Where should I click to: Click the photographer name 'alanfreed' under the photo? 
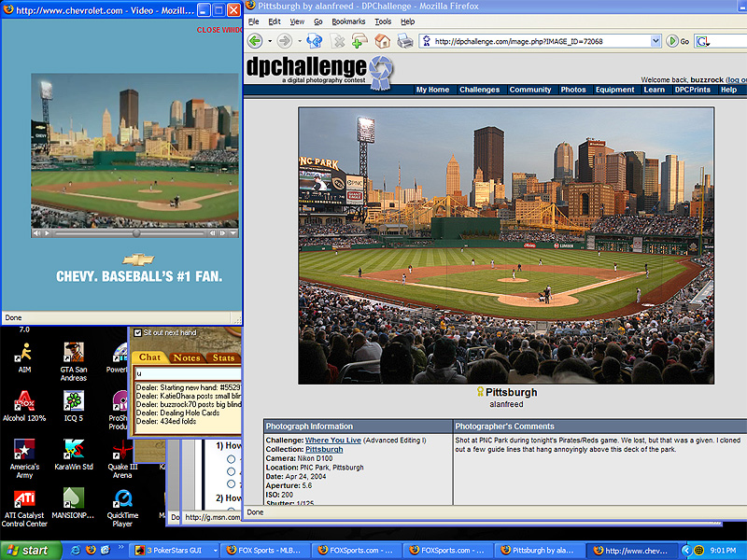[506, 404]
